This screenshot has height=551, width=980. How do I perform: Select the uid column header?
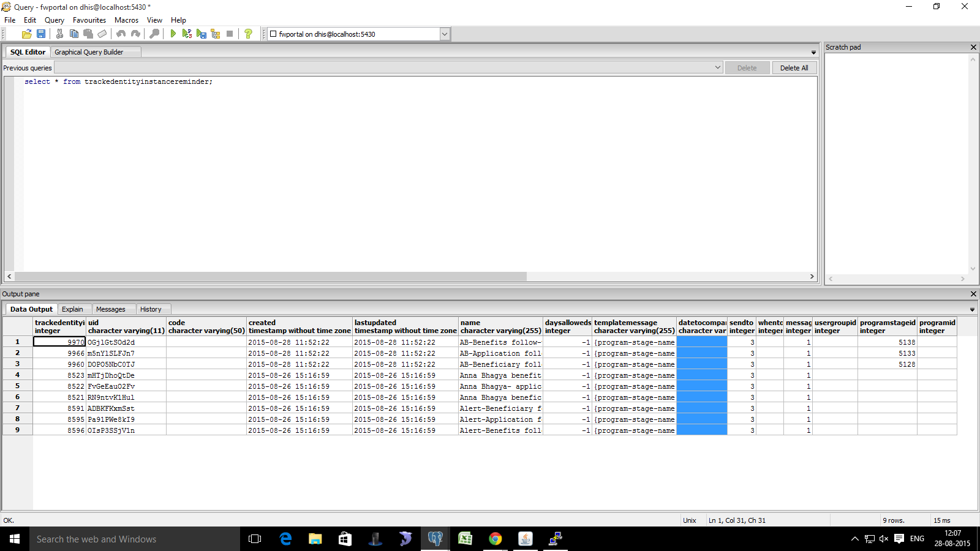pyautogui.click(x=126, y=326)
